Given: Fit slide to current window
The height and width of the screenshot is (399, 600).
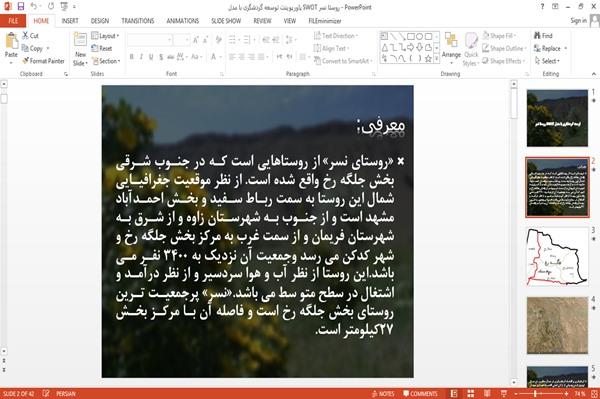Looking at the screenshot, I should click(594, 394).
